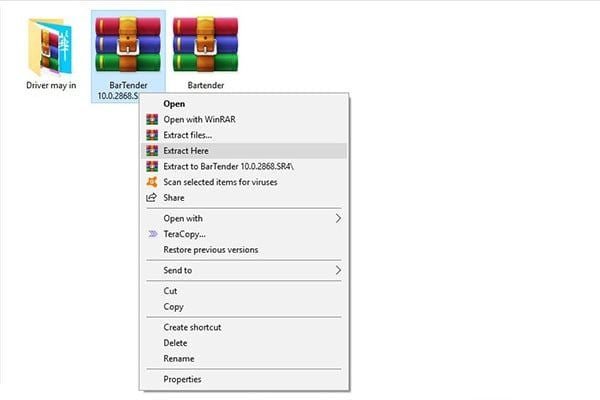600x400 pixels.
Task: Select the BarTender 10.0.2868.SR4 archive icon
Action: click(x=127, y=47)
